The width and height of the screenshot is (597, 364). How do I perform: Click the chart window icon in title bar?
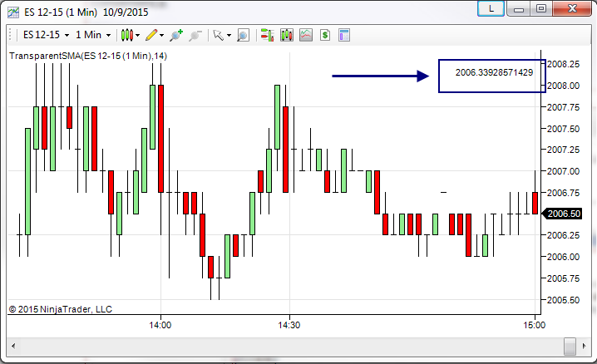(x=13, y=12)
